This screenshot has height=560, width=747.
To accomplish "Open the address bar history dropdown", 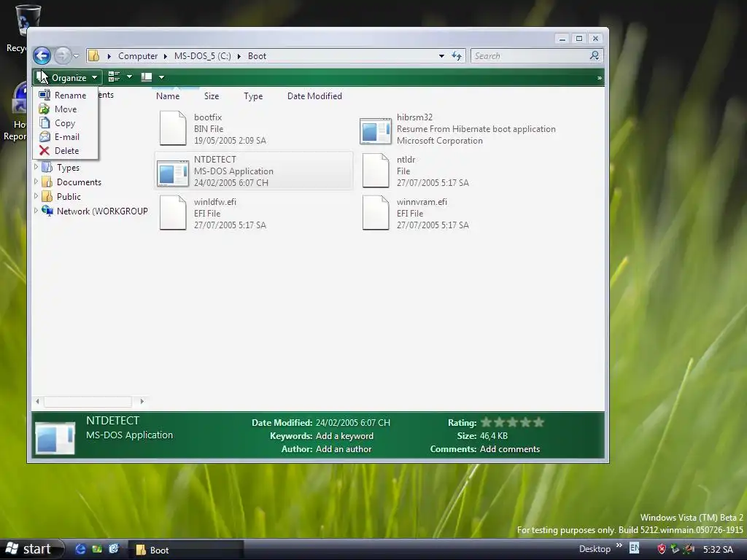I will 441,56.
